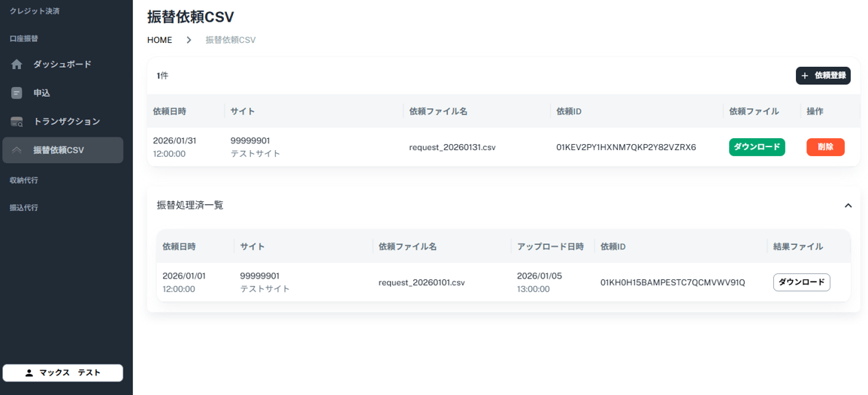Click the Dashboard home icon in sidebar
Image resolution: width=868 pixels, height=395 pixels.
click(x=17, y=65)
